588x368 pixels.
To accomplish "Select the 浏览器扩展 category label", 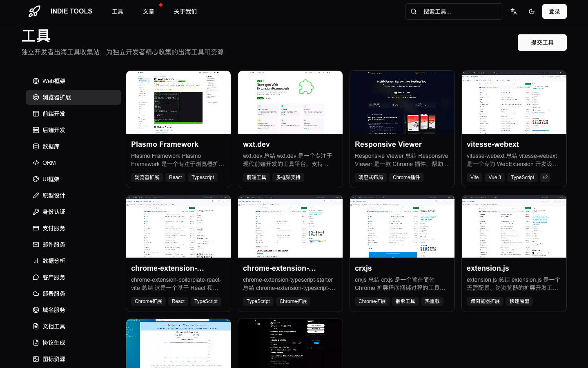I will point(57,97).
